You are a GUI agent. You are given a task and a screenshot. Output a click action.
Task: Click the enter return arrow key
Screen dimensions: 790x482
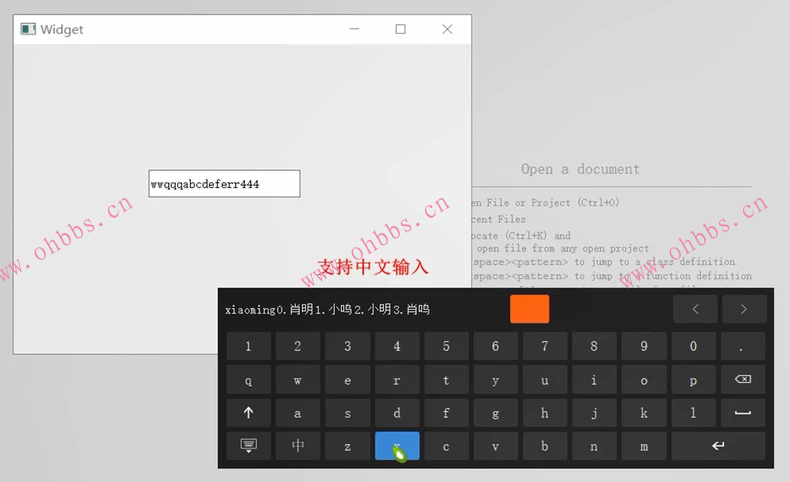tap(718, 446)
